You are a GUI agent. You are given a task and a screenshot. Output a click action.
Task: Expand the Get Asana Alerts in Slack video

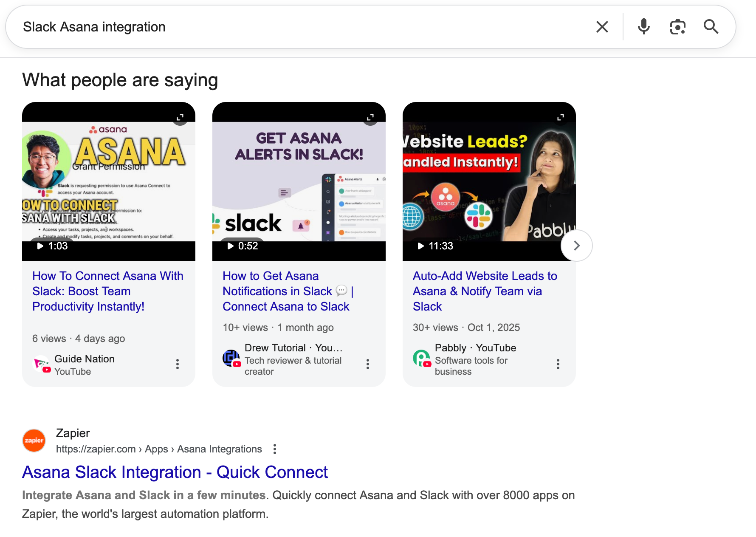point(370,117)
